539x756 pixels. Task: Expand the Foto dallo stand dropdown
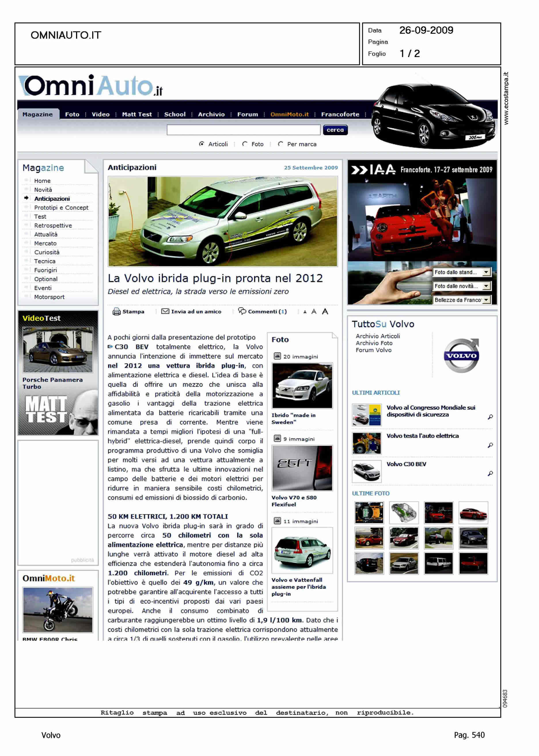pyautogui.click(x=486, y=272)
